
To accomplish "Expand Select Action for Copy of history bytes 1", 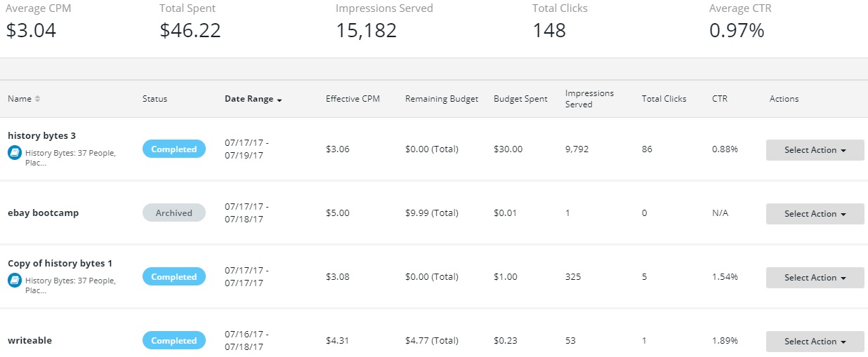I will point(815,278).
